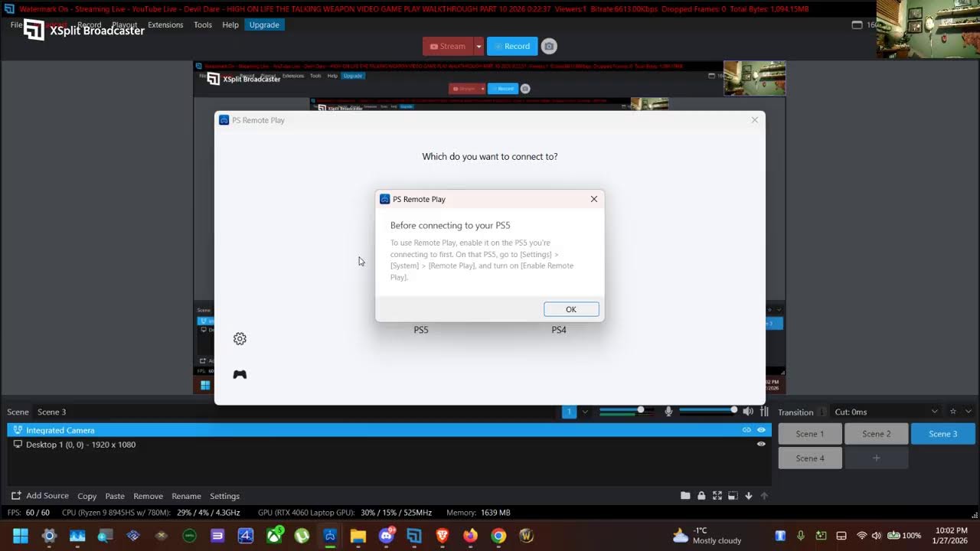The width and height of the screenshot is (980, 551).
Task: Open the File menu
Action: tap(16, 24)
